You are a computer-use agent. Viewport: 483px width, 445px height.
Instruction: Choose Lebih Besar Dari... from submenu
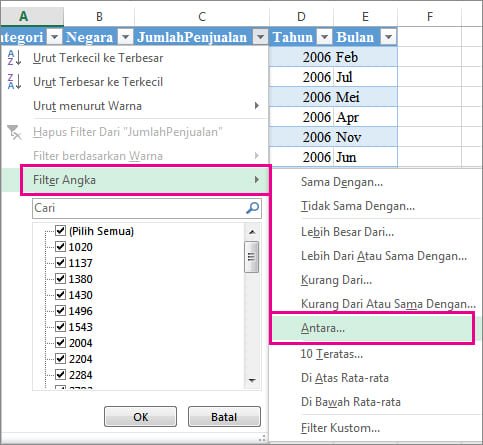348,232
